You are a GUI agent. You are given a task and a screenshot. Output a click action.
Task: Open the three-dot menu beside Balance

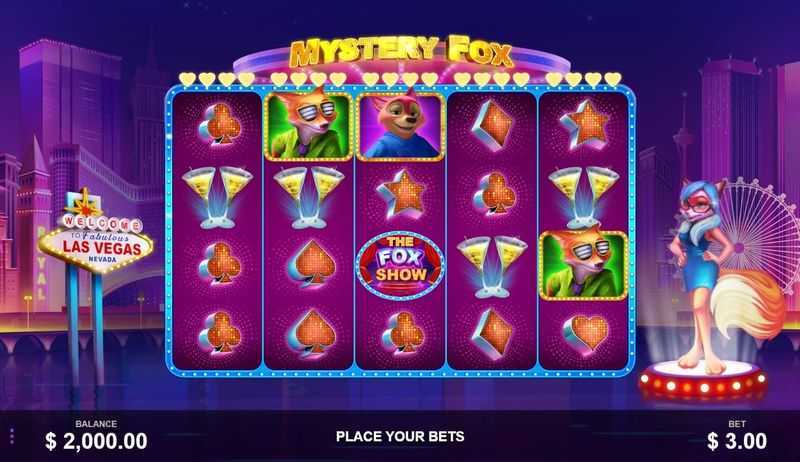[x=11, y=437]
